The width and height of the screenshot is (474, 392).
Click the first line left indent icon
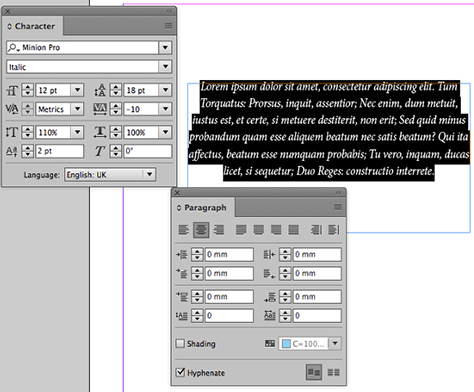(182, 273)
